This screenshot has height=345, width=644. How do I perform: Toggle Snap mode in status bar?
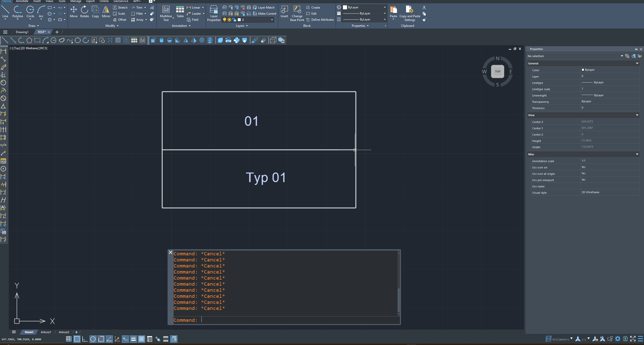69,339
